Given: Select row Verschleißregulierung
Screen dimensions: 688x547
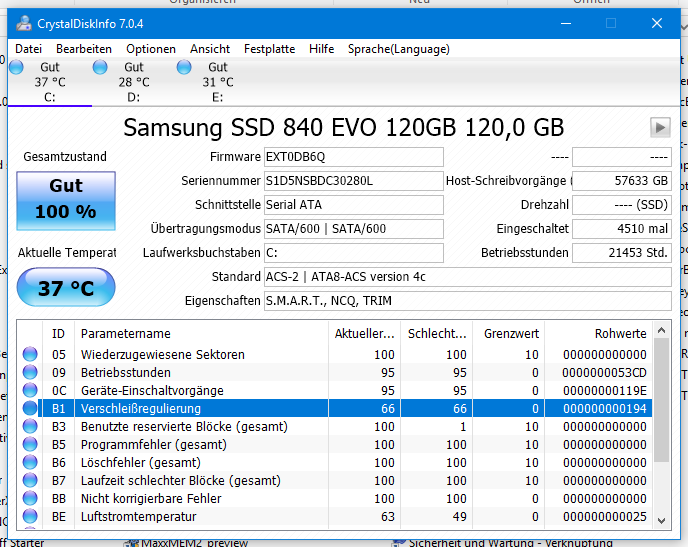Looking at the screenshot, I should (x=335, y=408).
